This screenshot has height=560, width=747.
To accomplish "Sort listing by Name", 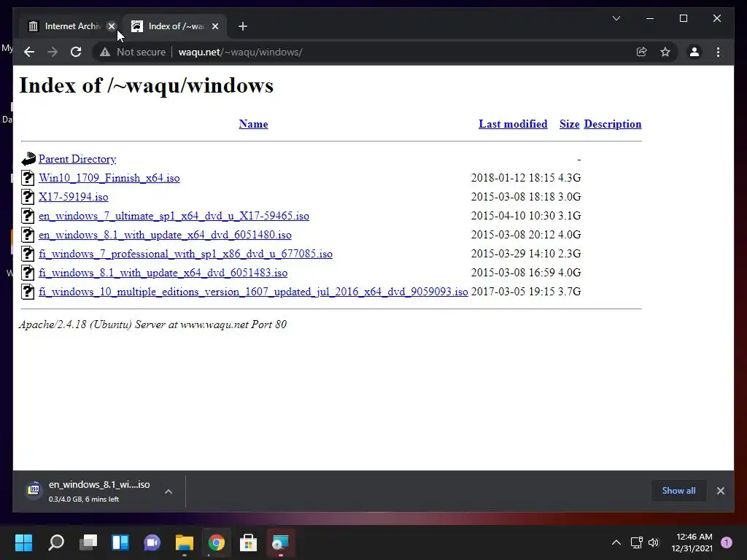I will 253,124.
